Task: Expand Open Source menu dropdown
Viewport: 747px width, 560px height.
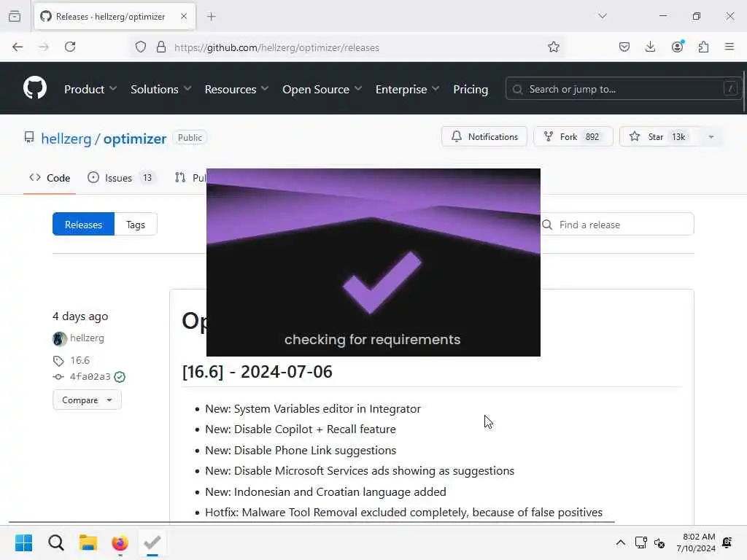Action: pos(322,89)
